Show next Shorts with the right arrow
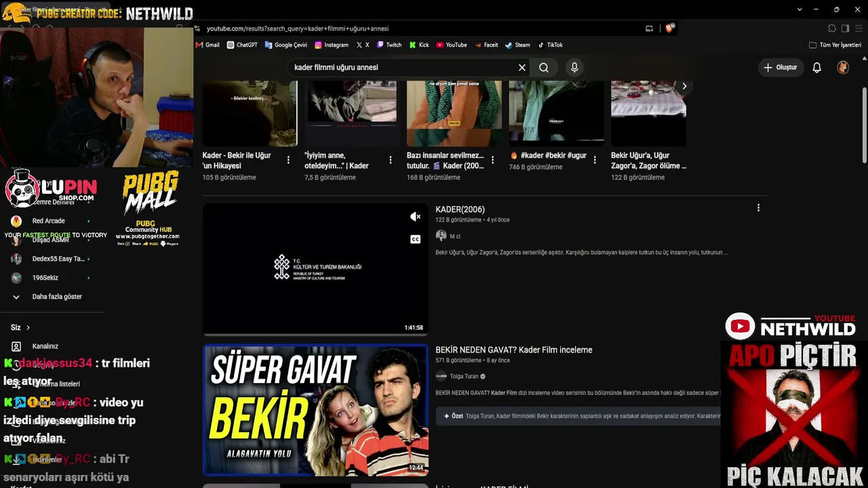This screenshot has height=488, width=868. point(684,86)
